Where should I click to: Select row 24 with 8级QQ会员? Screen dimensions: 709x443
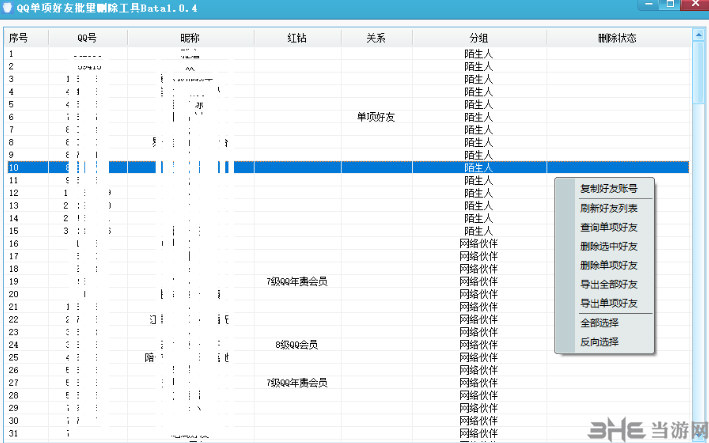click(296, 345)
